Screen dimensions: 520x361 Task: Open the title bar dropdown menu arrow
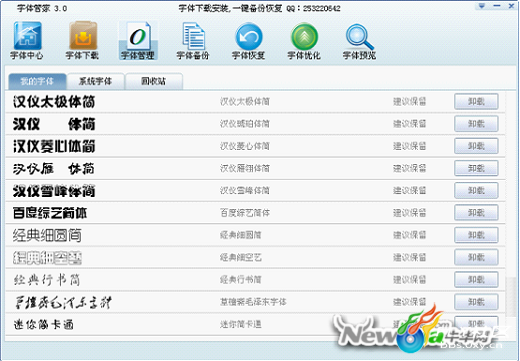point(482,6)
